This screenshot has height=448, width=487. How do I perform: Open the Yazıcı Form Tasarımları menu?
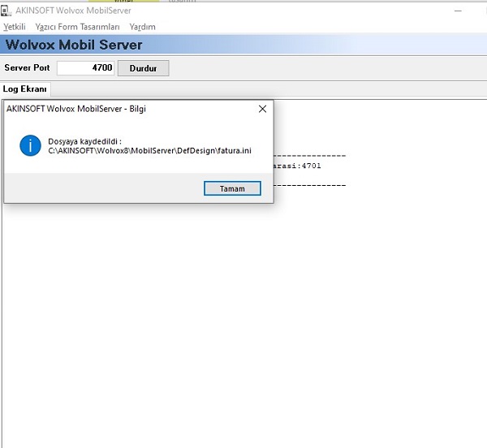coord(77,27)
